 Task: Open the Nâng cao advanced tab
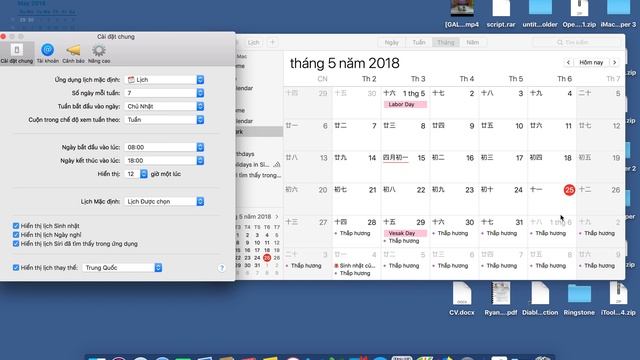click(x=99, y=53)
